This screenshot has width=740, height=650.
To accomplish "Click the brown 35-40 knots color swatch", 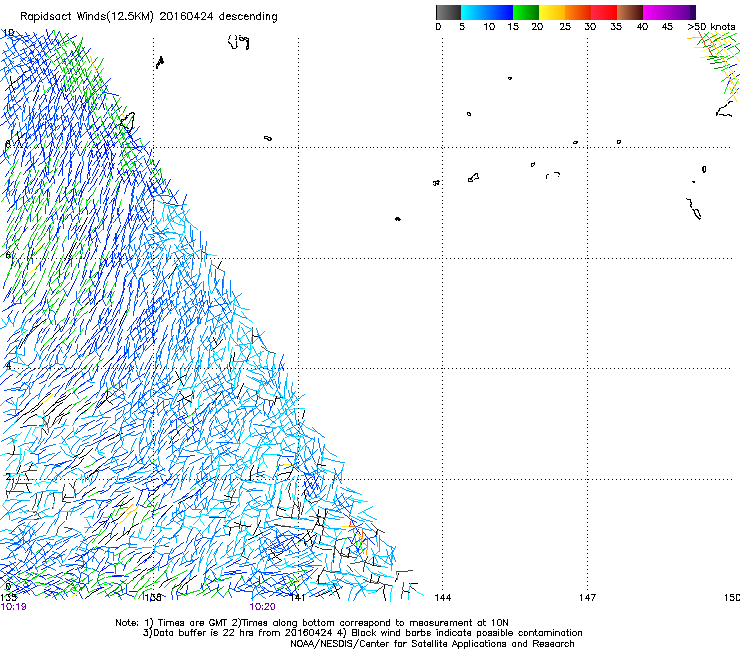I will [x=630, y=12].
